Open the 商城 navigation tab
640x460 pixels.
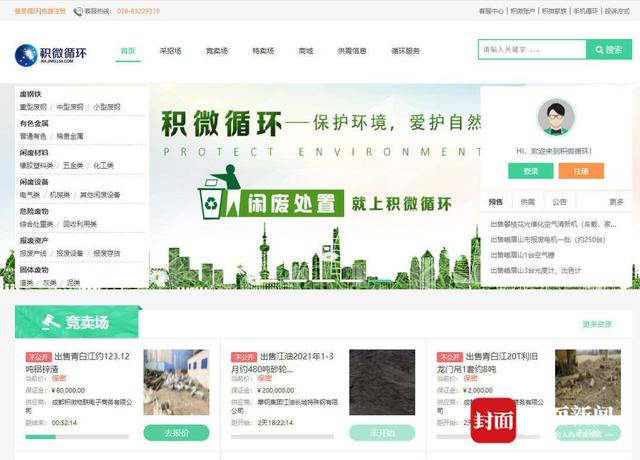pyautogui.click(x=306, y=51)
